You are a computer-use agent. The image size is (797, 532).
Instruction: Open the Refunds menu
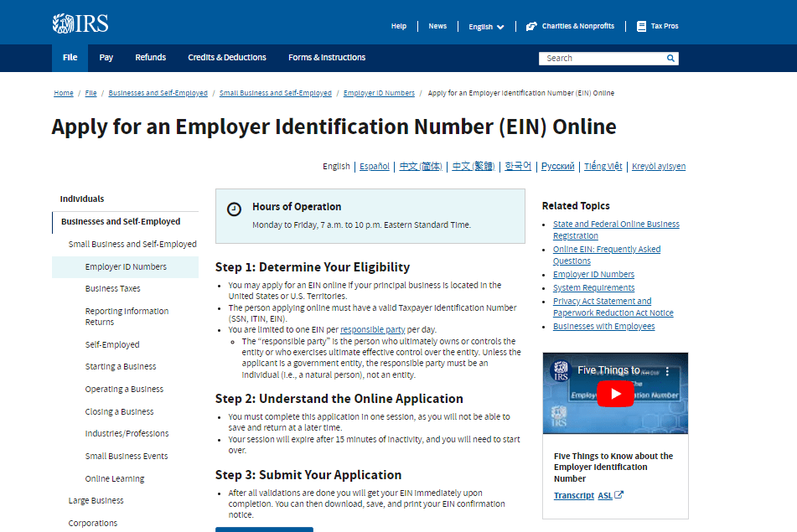click(x=151, y=58)
